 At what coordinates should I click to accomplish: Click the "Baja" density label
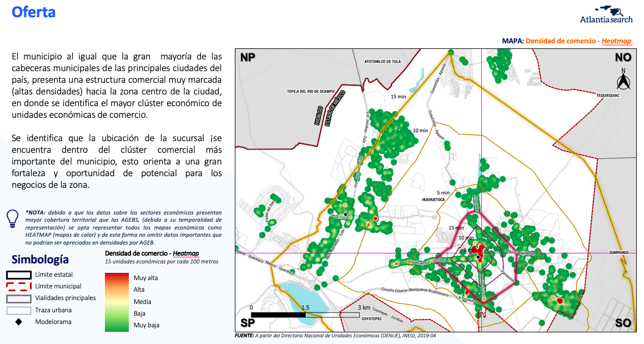[139, 313]
